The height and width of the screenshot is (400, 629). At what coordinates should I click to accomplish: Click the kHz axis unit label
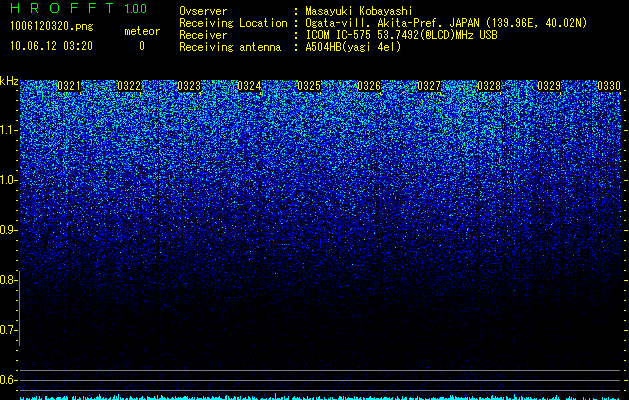9,81
